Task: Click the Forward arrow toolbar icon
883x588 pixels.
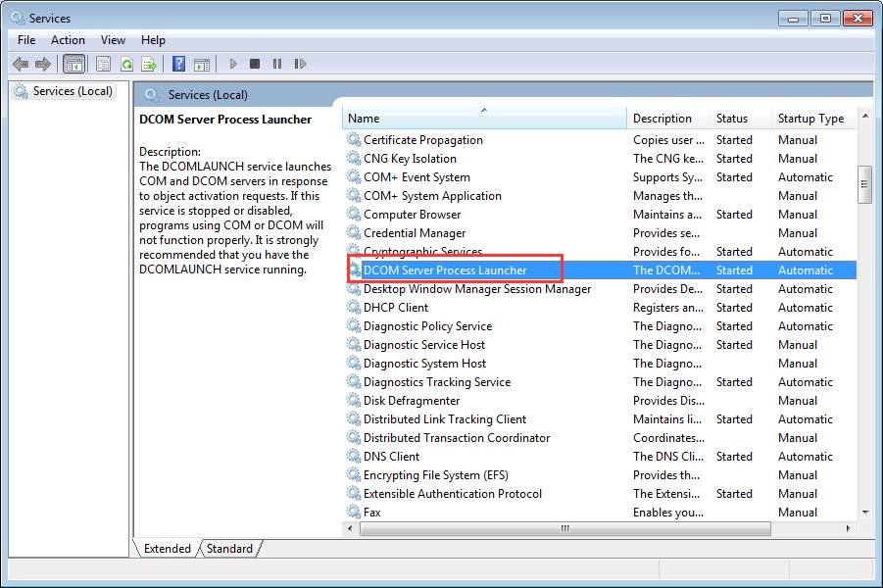Action: [43, 65]
